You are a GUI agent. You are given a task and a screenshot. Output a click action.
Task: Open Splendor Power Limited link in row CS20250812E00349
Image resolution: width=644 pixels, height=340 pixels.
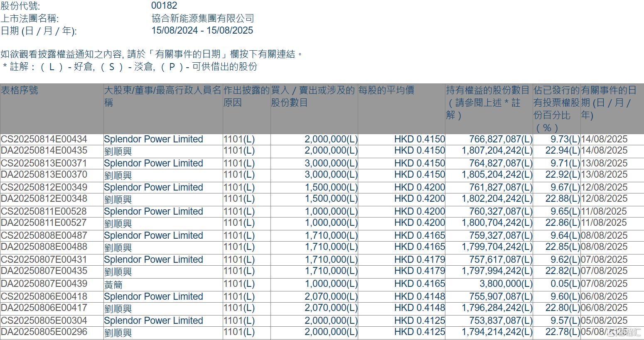click(x=153, y=187)
